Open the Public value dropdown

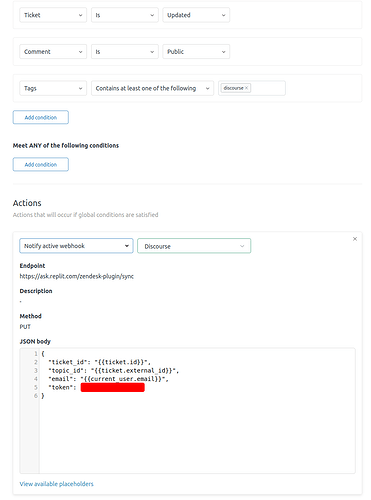click(x=196, y=52)
